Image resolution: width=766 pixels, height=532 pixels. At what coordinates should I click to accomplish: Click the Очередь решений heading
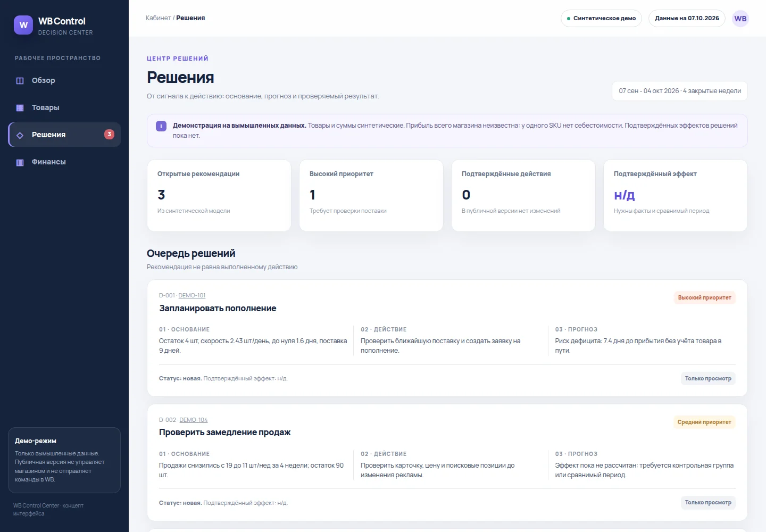pos(191,254)
